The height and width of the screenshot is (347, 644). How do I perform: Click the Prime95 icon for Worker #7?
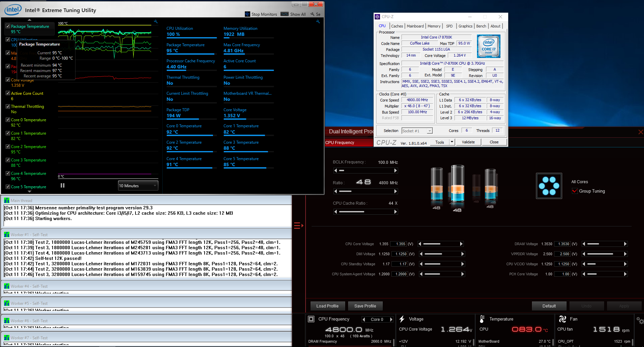tap(6, 338)
